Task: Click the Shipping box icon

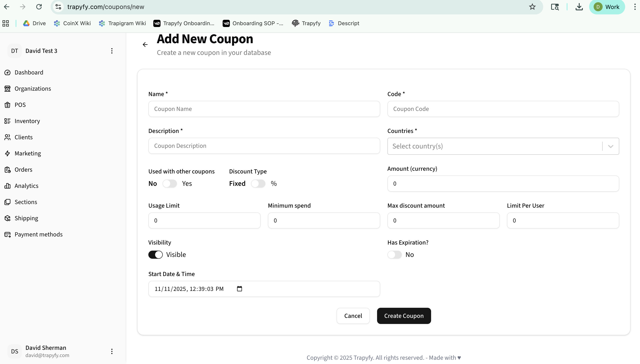Action: [7, 218]
